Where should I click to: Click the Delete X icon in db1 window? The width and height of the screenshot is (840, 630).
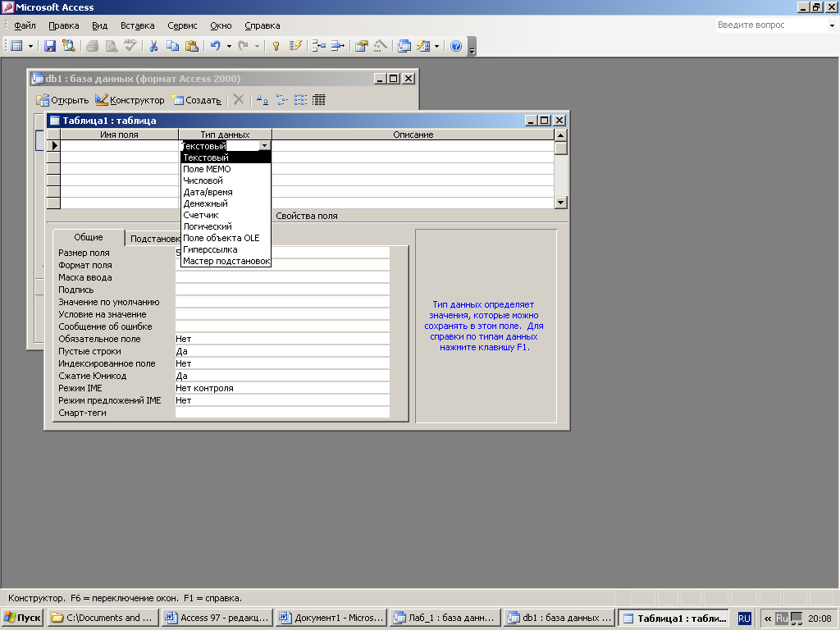(239, 100)
